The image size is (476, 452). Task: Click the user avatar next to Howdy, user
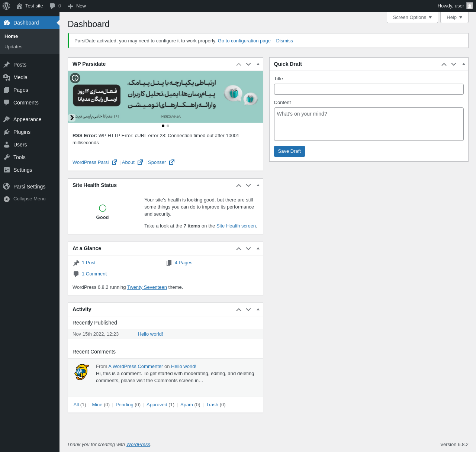click(470, 6)
